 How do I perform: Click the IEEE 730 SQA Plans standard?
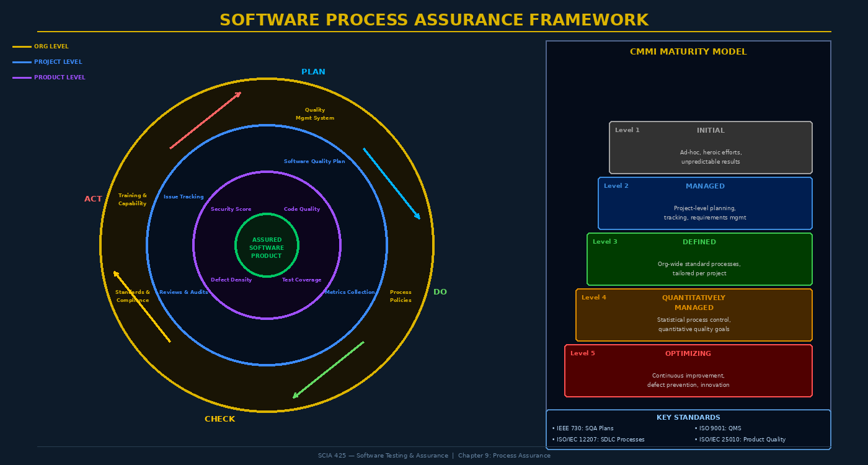coord(583,428)
